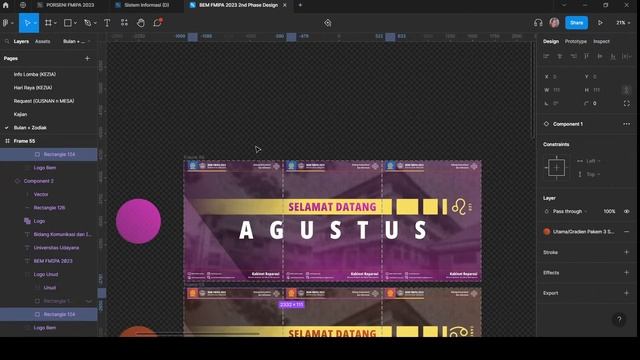Open a new tab with plus icon
640x360 pixels.
[300, 5]
